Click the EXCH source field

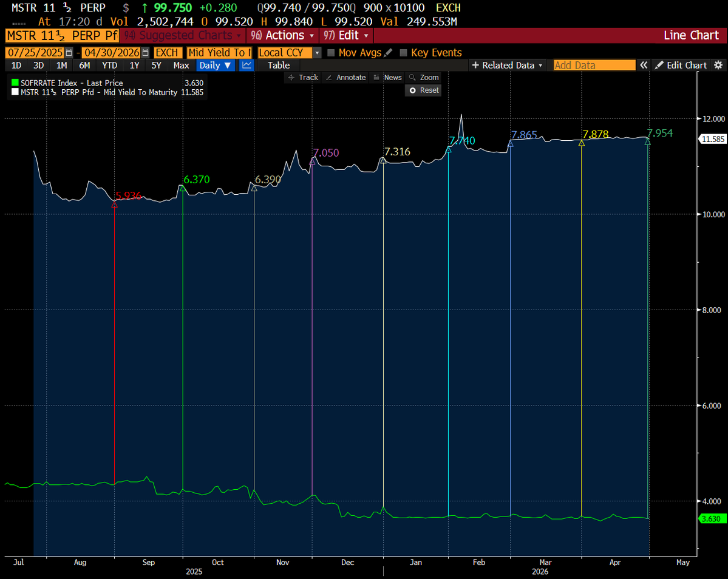coord(167,52)
